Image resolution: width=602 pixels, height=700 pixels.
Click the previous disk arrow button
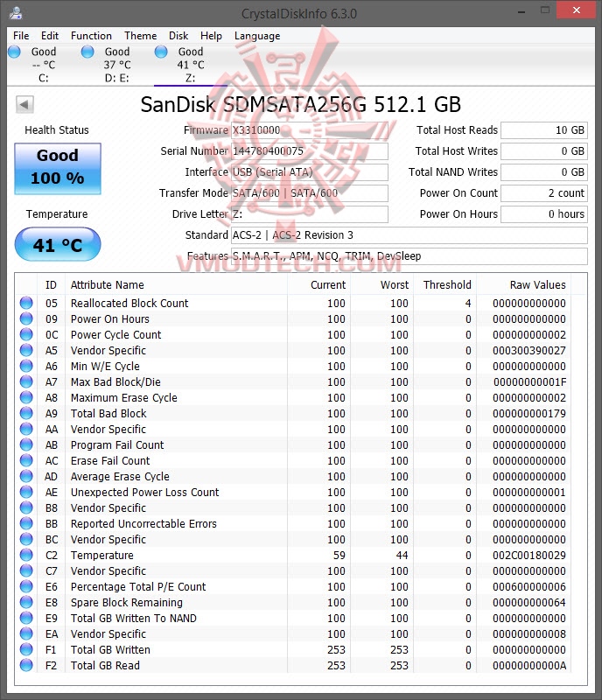[x=24, y=105]
